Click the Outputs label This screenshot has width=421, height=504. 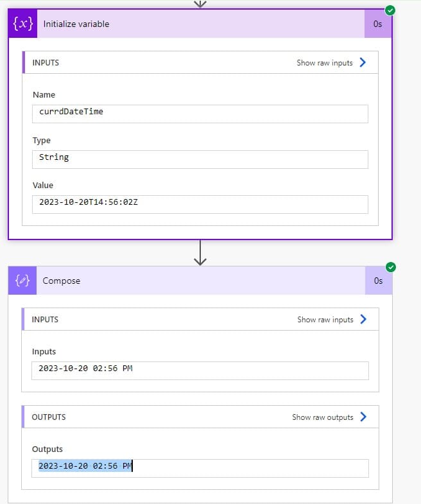(x=47, y=449)
